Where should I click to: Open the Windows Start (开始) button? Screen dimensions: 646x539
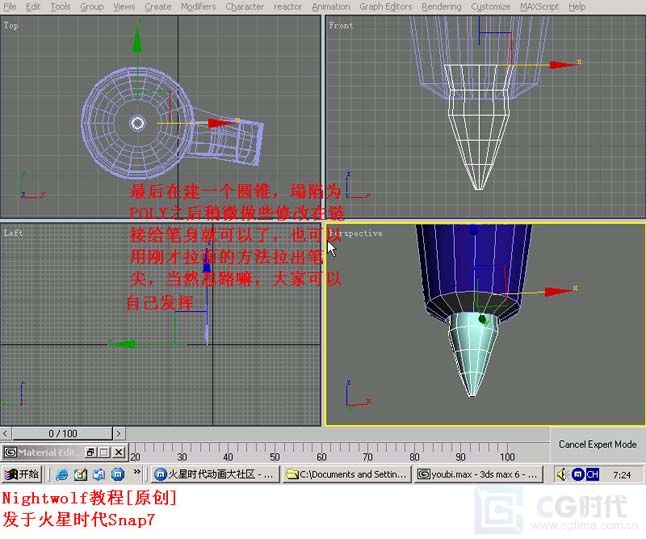coord(22,474)
